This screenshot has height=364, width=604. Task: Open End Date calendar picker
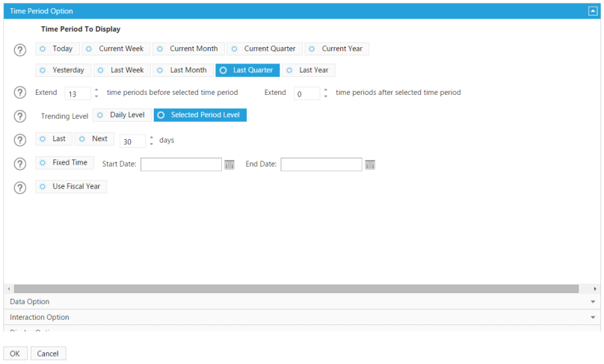pos(370,165)
